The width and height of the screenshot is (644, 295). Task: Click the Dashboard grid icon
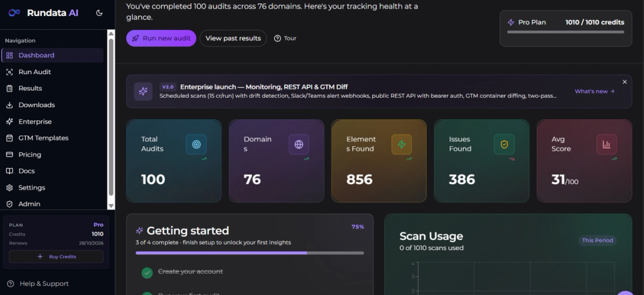point(10,55)
